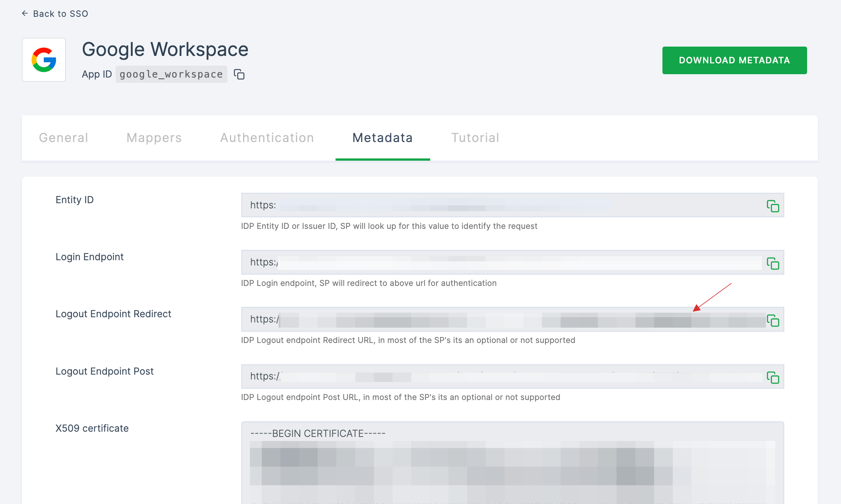Copy the App ID google_workspace
Image resolution: width=841 pixels, height=504 pixels.
point(239,75)
